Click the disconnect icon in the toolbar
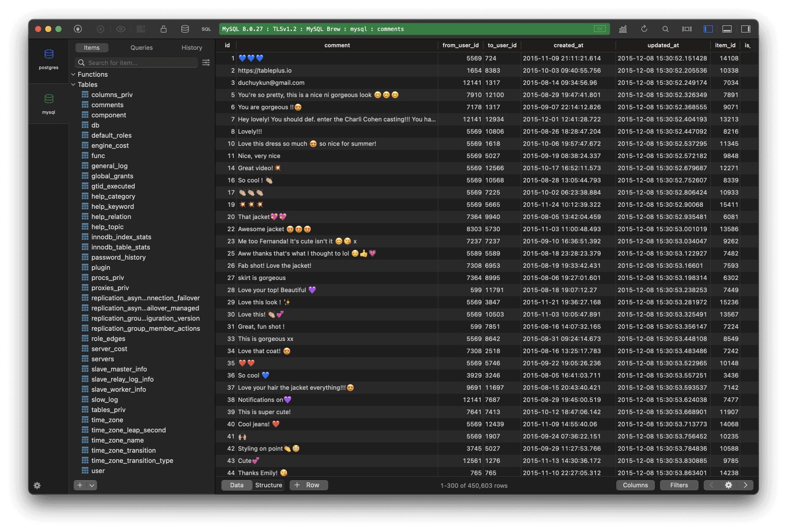Screen dimensions: 787x532 coord(100,29)
